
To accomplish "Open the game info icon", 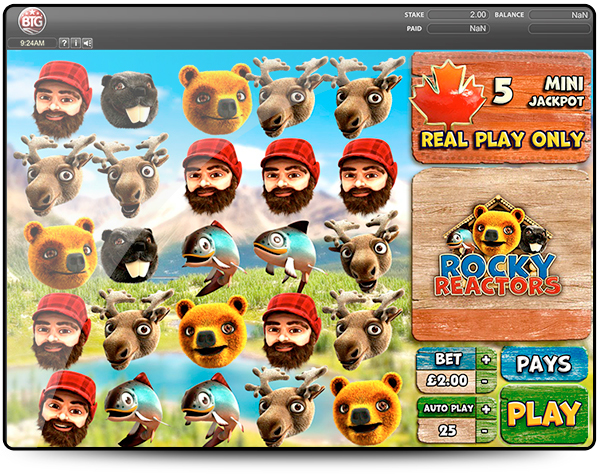I will pyautogui.click(x=76, y=43).
